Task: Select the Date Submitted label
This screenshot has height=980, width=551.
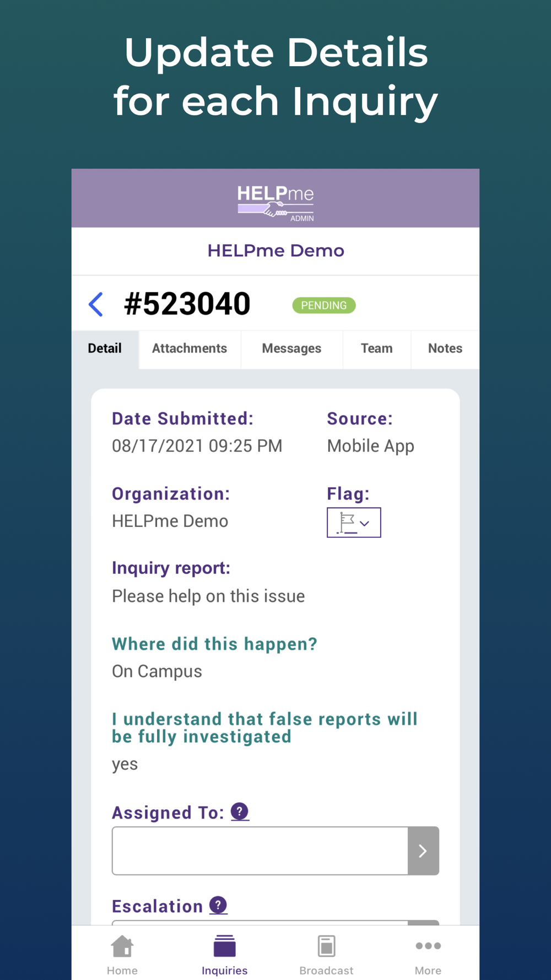Action: tap(182, 419)
